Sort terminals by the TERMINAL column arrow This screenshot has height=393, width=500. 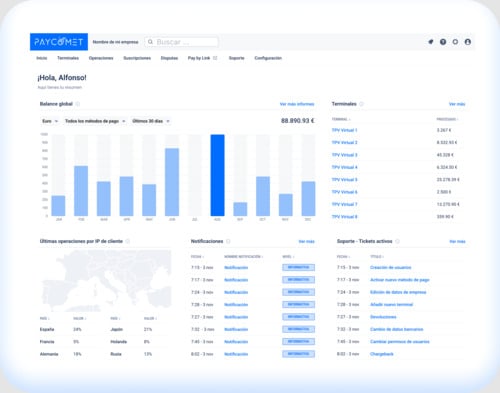pyautogui.click(x=349, y=119)
